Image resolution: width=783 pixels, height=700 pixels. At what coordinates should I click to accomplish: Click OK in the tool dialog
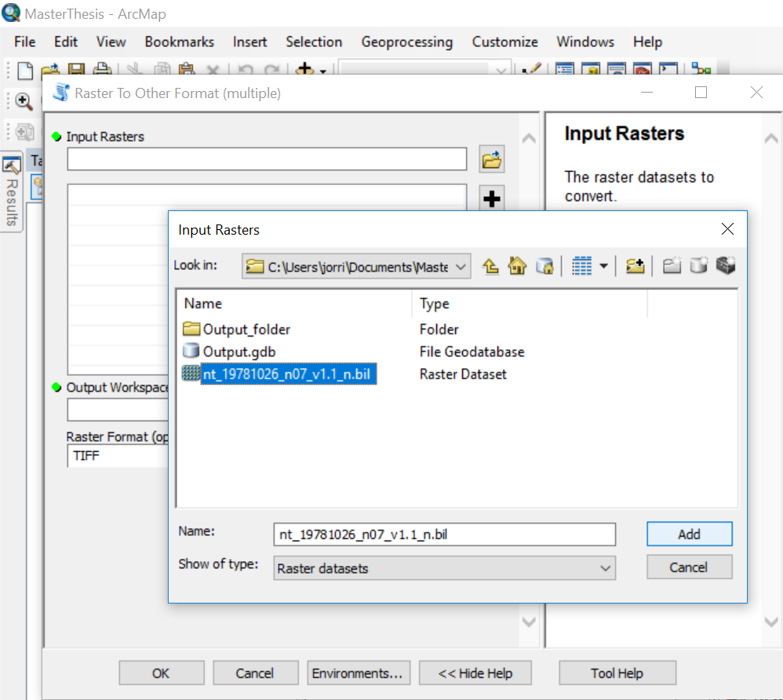162,673
